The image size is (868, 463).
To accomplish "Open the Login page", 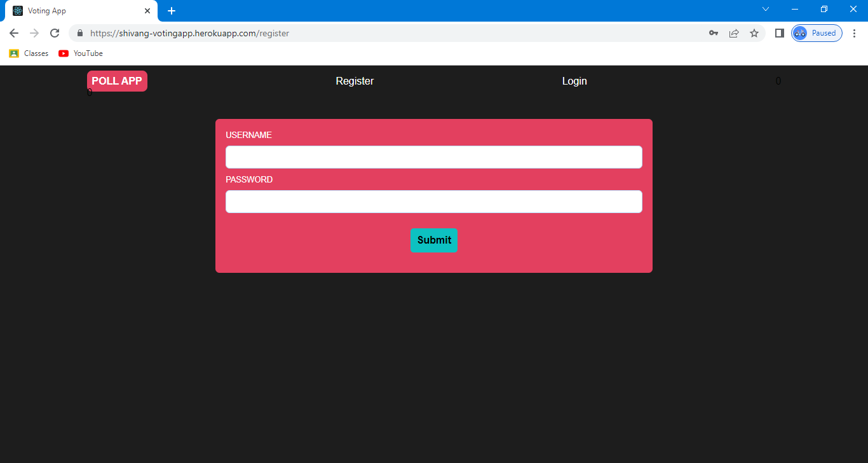I will tap(574, 81).
